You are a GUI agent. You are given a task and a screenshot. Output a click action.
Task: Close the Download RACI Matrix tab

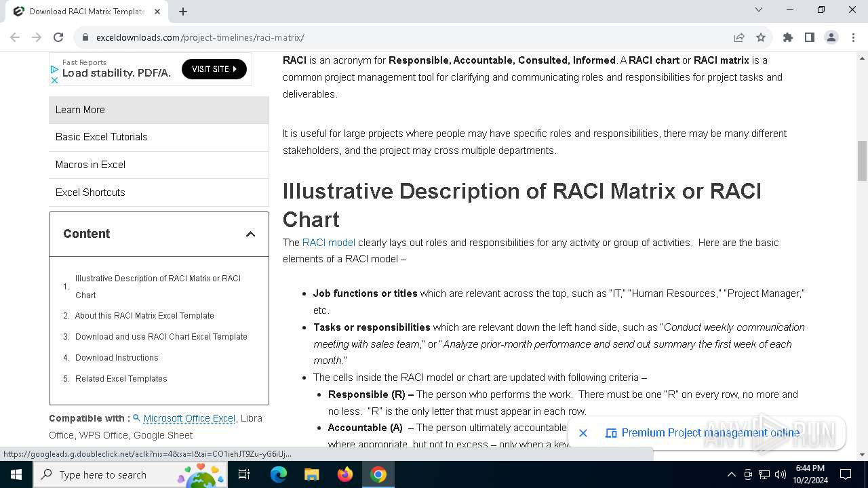coord(157,11)
